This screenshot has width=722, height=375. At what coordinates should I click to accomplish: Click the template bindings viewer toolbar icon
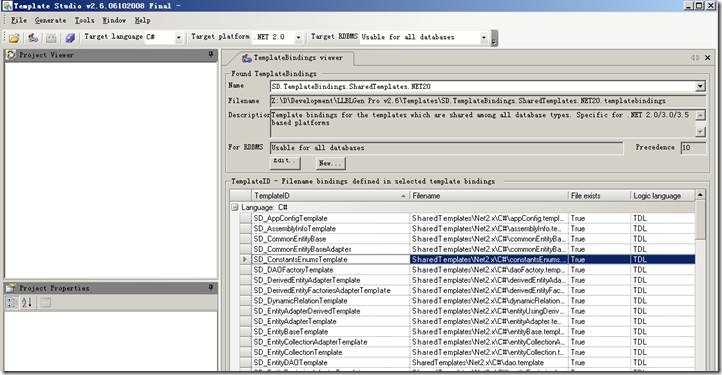pos(33,38)
